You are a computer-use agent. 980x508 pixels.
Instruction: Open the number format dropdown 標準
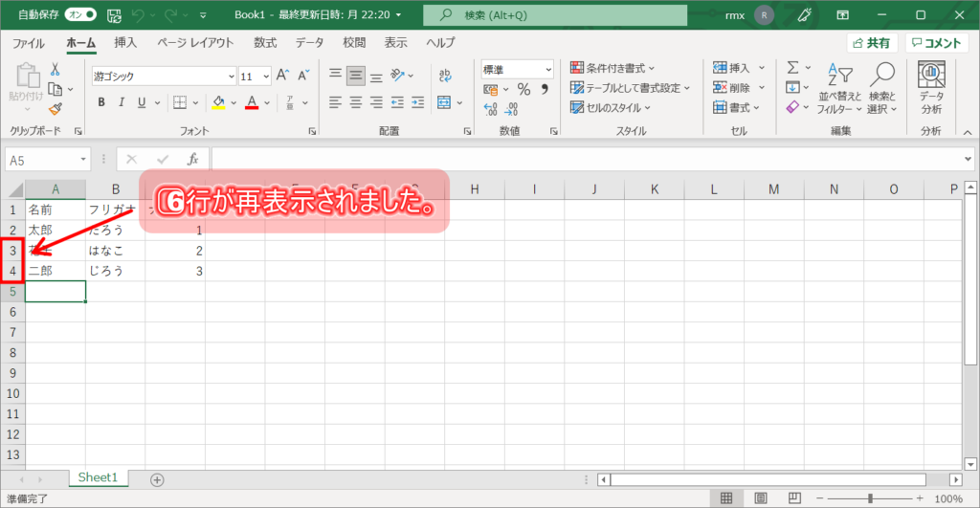517,69
